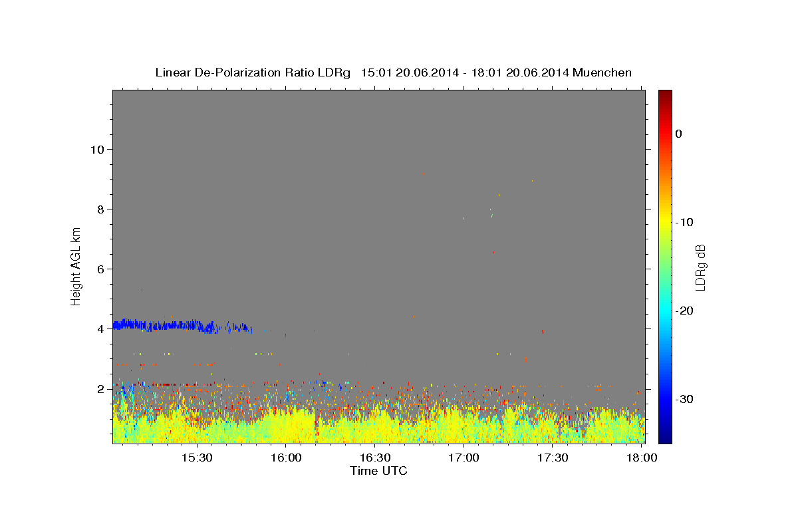This screenshot has height=532, width=798.
Task: Click the dark blue bottom of the colorbar
Action: point(665,437)
